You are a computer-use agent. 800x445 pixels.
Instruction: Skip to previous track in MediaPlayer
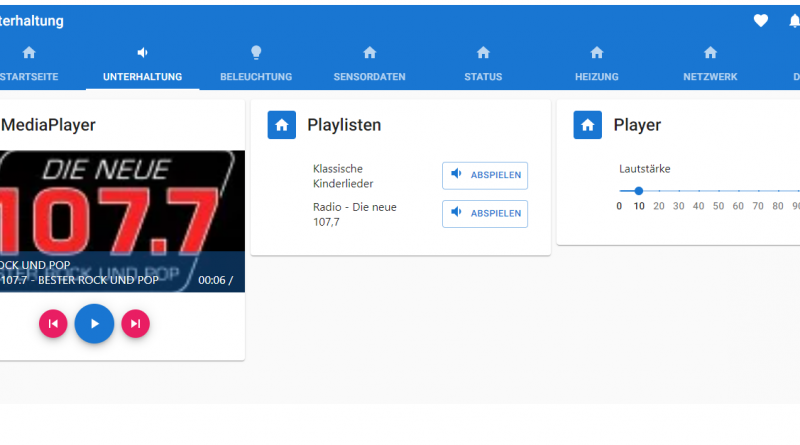[x=53, y=323]
